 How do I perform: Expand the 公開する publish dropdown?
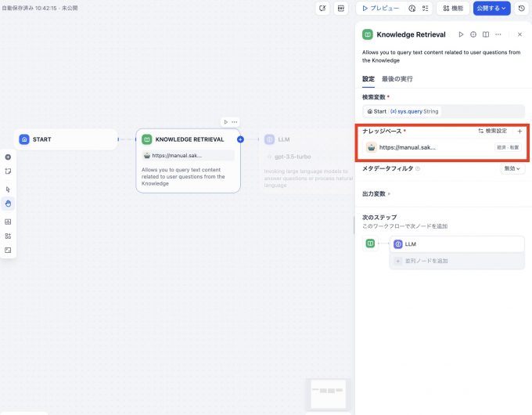pyautogui.click(x=492, y=9)
